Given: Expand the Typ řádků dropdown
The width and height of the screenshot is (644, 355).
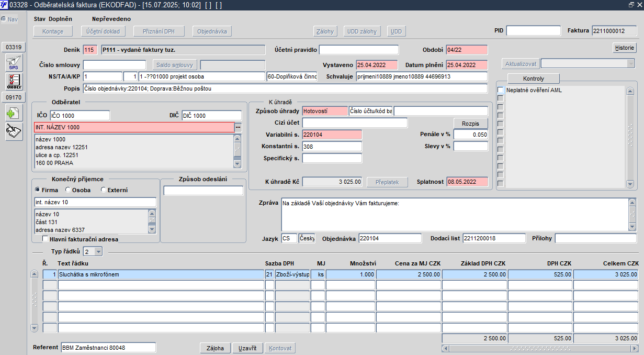Looking at the screenshot, I should coord(98,252).
